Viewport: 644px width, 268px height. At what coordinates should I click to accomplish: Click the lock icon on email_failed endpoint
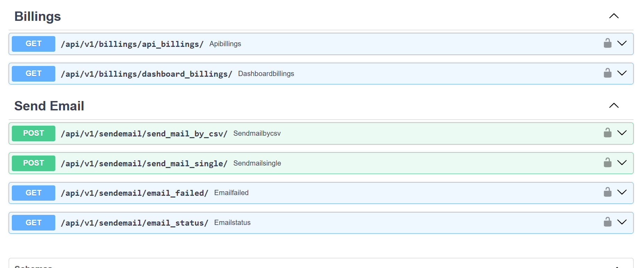[x=607, y=192]
